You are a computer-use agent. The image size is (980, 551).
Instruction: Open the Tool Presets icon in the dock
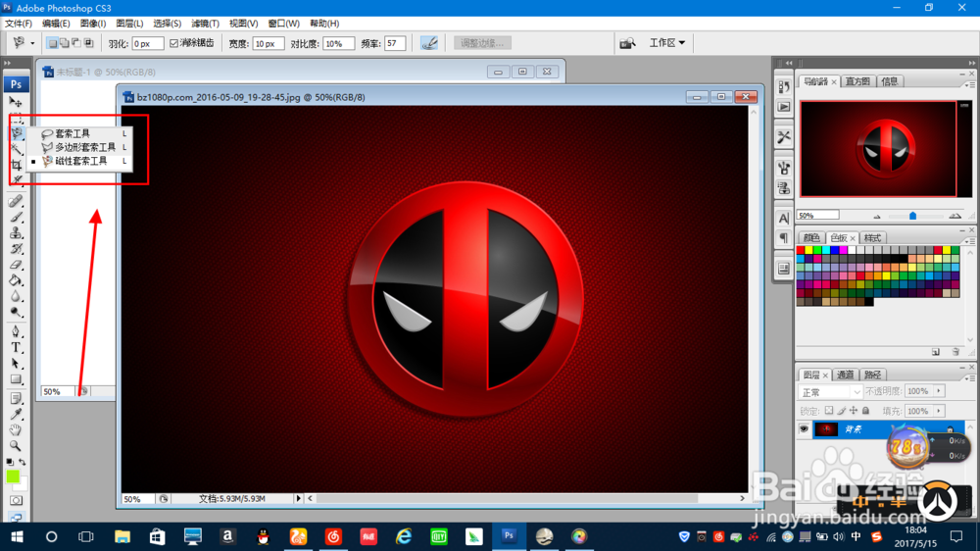tap(784, 137)
